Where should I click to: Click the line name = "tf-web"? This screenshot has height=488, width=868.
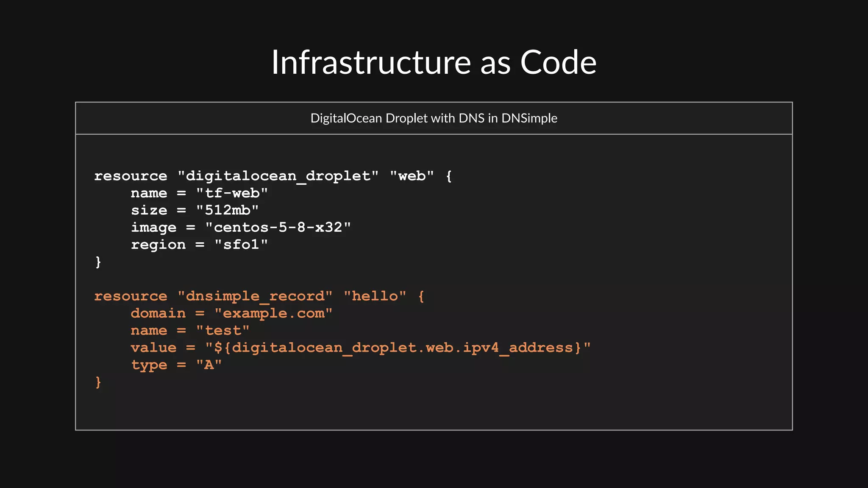pos(199,193)
